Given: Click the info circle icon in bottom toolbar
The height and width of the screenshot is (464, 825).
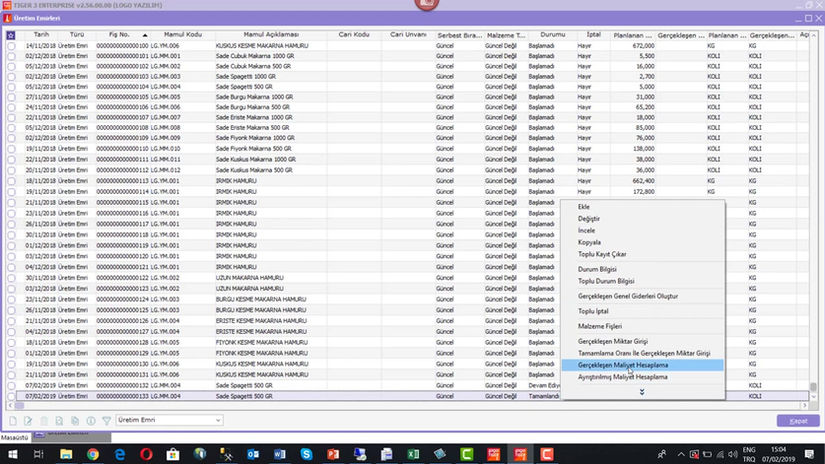Looking at the screenshot, I should tap(91, 421).
